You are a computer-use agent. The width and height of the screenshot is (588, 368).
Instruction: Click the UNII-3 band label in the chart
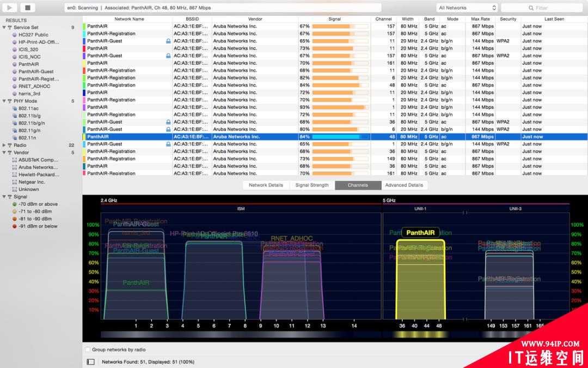tap(515, 208)
